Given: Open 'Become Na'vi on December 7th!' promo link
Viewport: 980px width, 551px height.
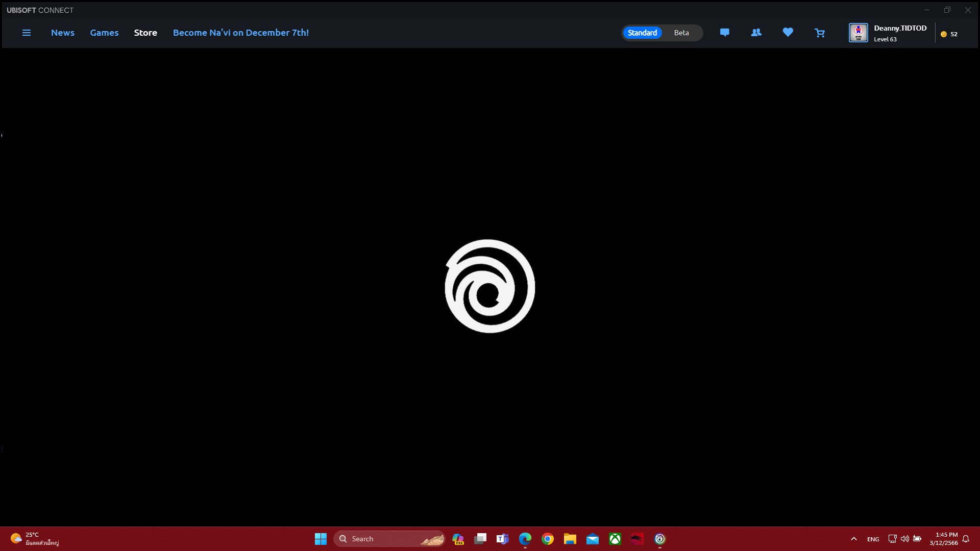Looking at the screenshot, I should tap(241, 33).
